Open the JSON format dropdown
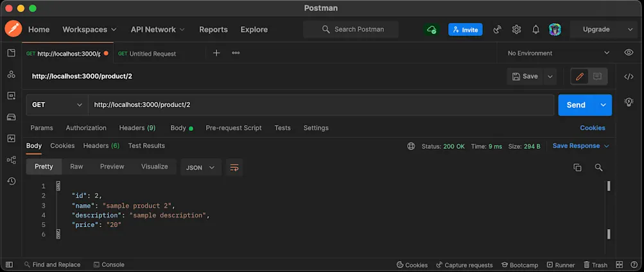The height and width of the screenshot is (272, 644). point(201,167)
